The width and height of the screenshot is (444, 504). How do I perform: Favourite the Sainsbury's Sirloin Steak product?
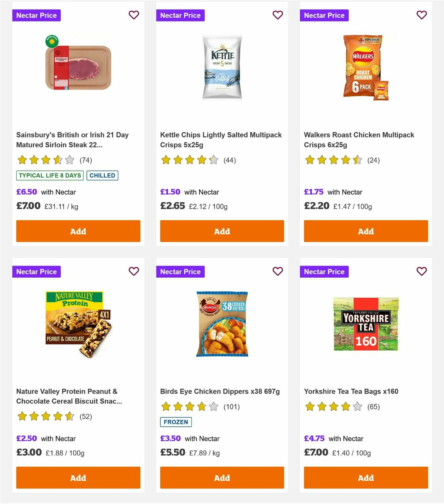(x=134, y=15)
